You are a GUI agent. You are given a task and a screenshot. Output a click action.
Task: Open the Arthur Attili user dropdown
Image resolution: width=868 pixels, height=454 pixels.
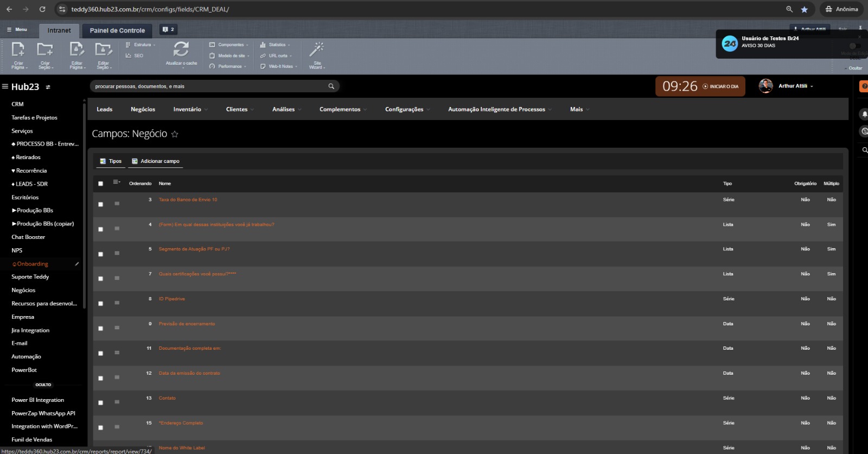coord(795,86)
